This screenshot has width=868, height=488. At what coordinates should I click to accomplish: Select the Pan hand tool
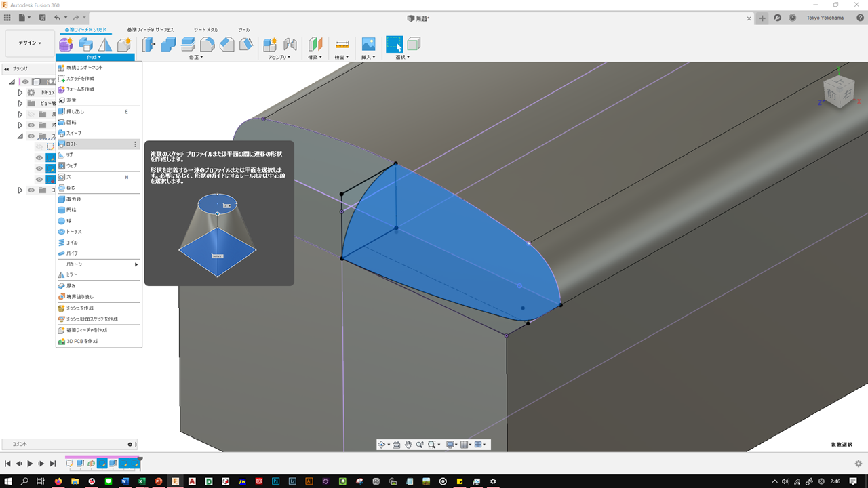(408, 445)
